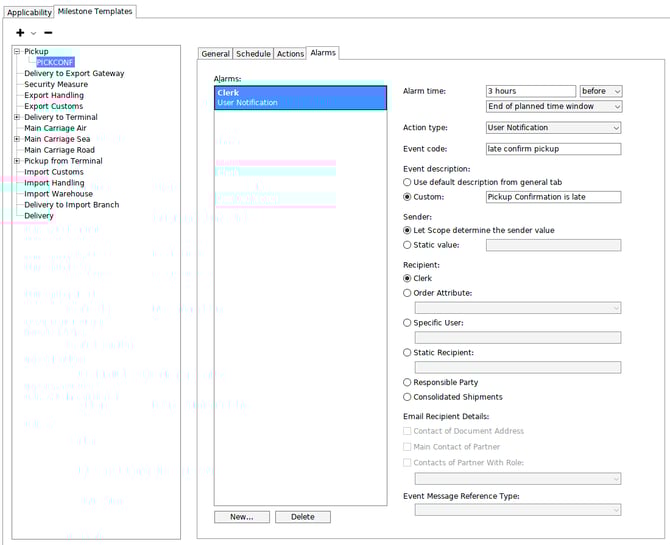The image size is (670, 545).
Task: Open the Applicability tab
Action: (x=29, y=12)
